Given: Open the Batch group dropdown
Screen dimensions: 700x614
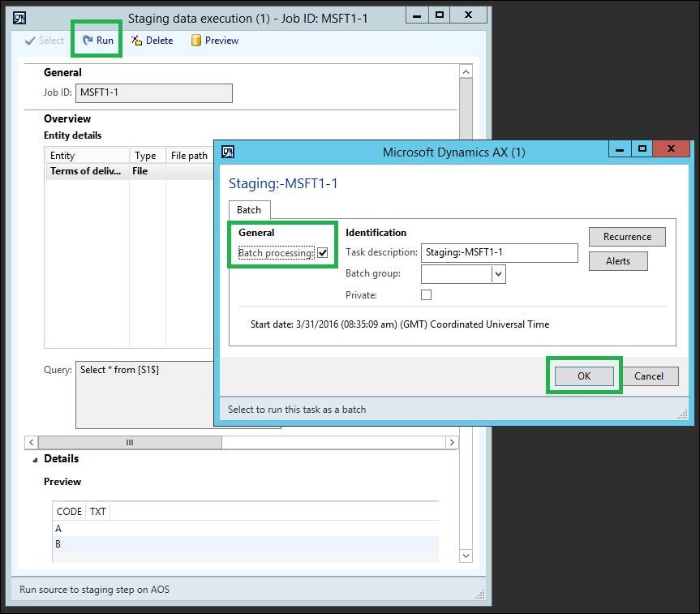Looking at the screenshot, I should [499, 274].
